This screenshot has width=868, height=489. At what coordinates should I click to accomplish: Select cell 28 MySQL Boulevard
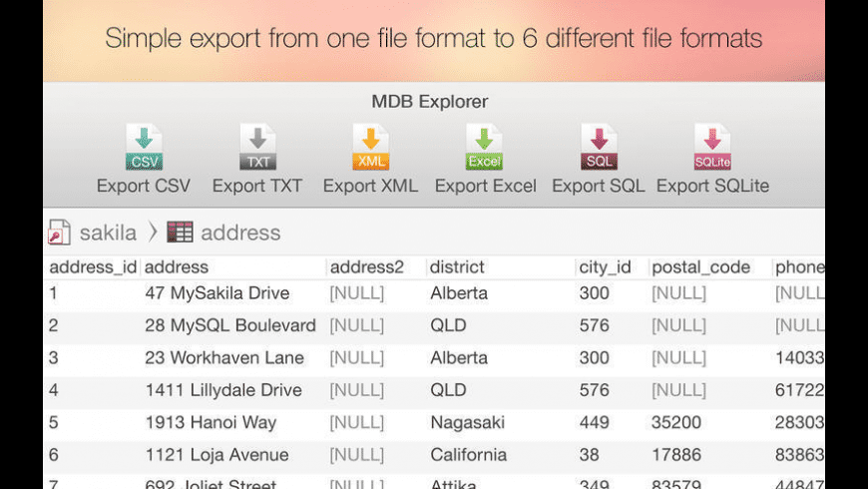[x=230, y=325]
